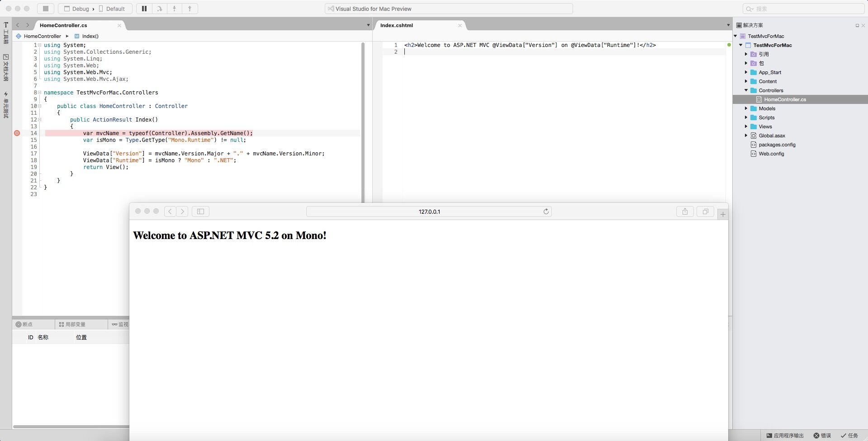Open the Debug configuration selector
868x441 pixels.
[x=76, y=9]
